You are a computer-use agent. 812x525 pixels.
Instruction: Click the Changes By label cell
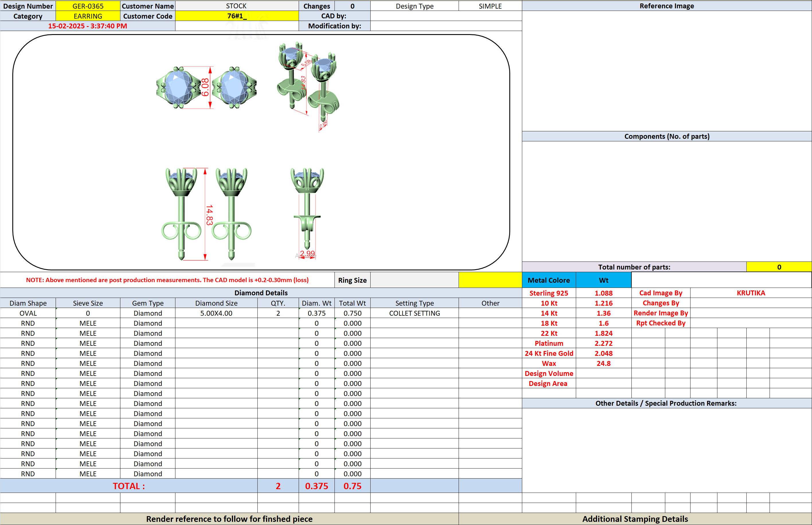tap(661, 303)
